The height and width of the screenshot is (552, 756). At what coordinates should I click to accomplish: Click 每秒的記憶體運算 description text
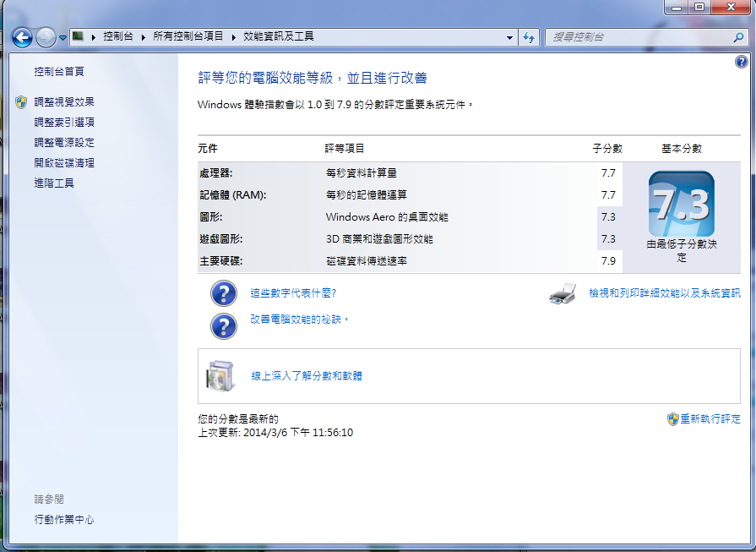(x=367, y=195)
